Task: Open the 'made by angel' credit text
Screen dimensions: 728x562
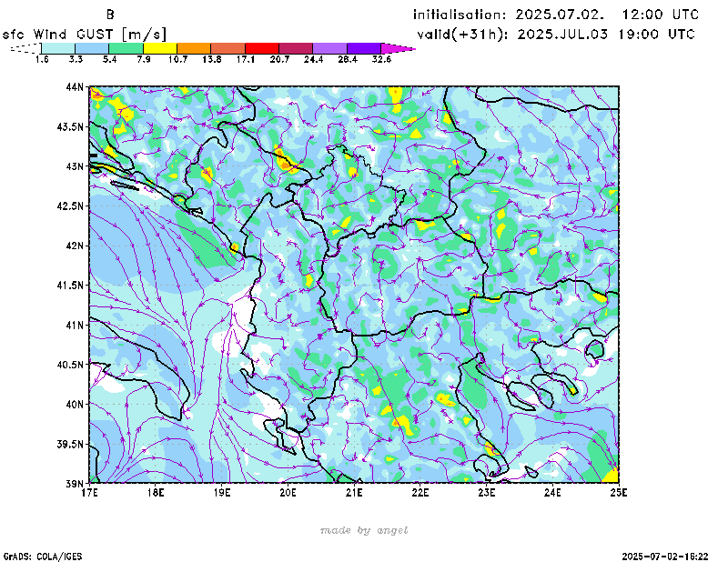Action: [364, 530]
